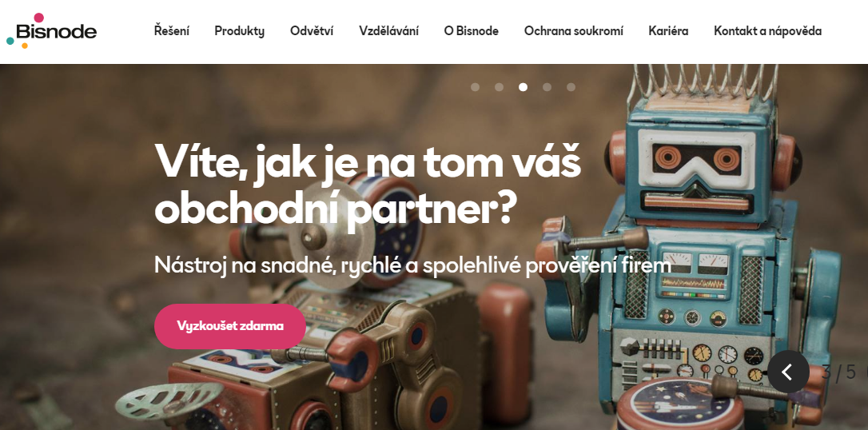Open Kontakt a nápověda

coord(768,31)
